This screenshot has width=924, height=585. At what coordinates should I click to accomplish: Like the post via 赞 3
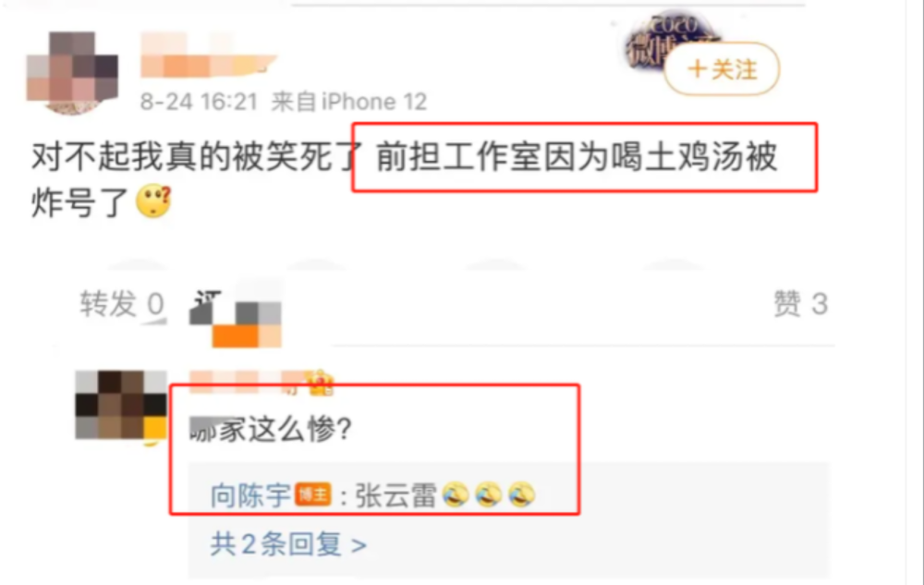(x=800, y=304)
